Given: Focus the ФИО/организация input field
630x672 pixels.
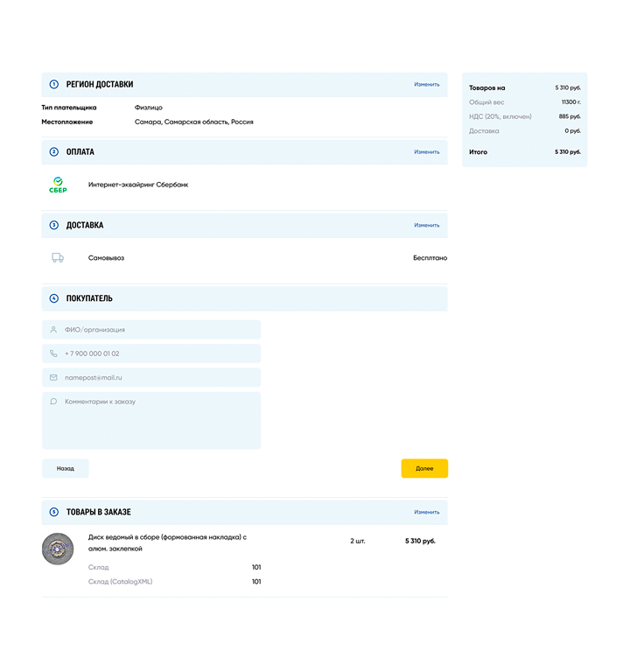Looking at the screenshot, I should coord(157,330).
